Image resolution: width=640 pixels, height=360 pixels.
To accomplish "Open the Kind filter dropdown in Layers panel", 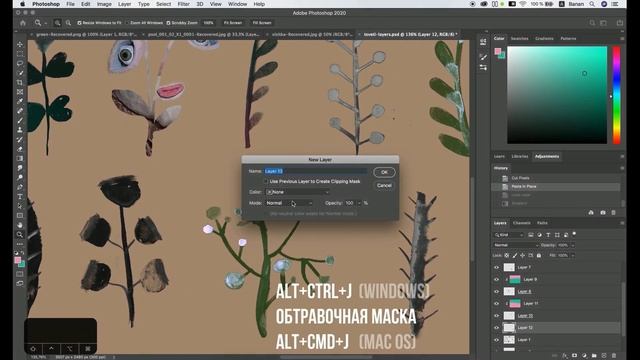I will [x=509, y=235].
